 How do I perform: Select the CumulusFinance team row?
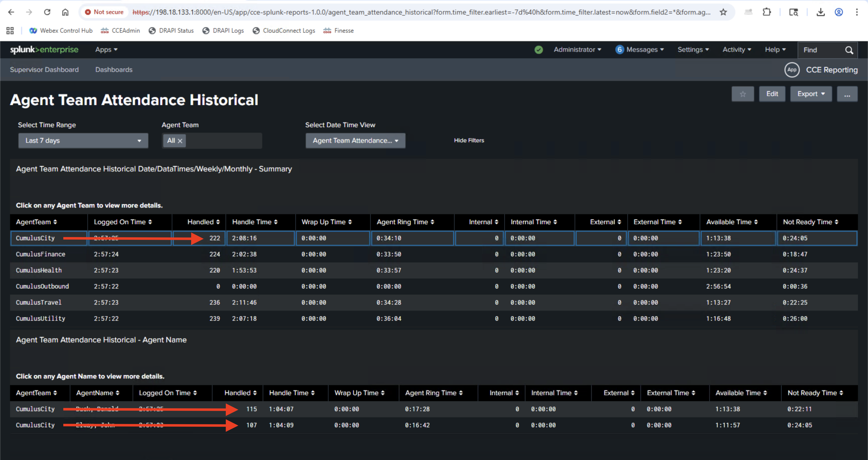(x=434, y=254)
